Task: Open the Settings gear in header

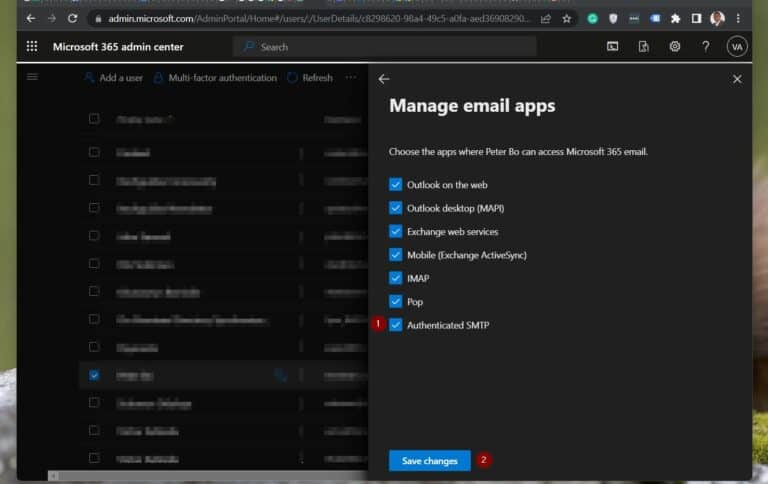Action: point(674,47)
